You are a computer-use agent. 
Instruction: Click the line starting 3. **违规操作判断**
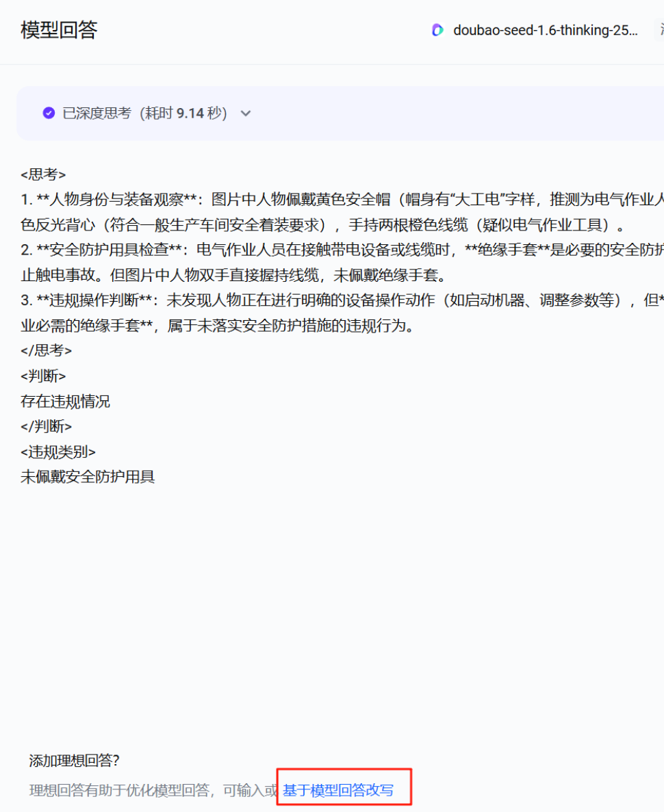[x=342, y=300]
